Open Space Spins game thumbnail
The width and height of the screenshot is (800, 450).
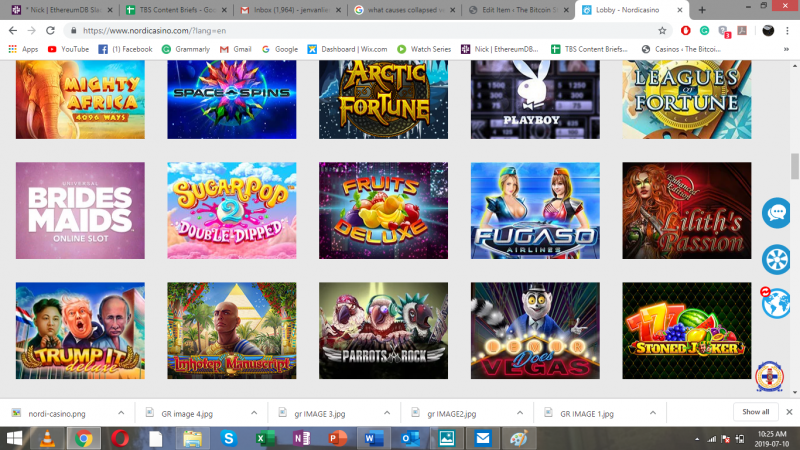click(x=232, y=99)
